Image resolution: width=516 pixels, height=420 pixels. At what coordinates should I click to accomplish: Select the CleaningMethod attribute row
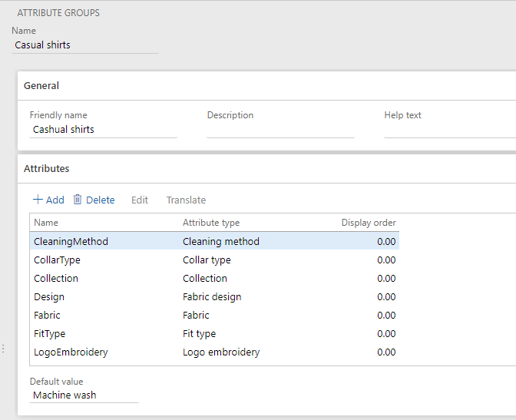click(x=71, y=241)
